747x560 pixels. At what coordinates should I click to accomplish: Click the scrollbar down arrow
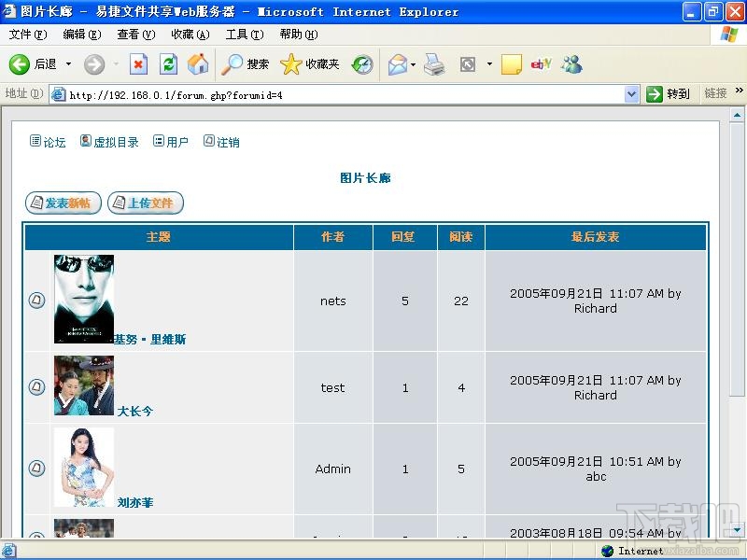737,529
